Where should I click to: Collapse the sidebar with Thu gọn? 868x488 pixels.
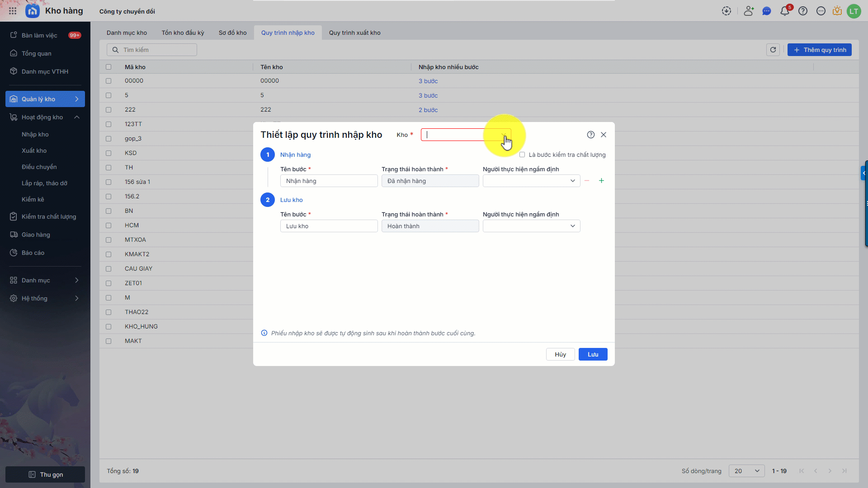point(45,474)
